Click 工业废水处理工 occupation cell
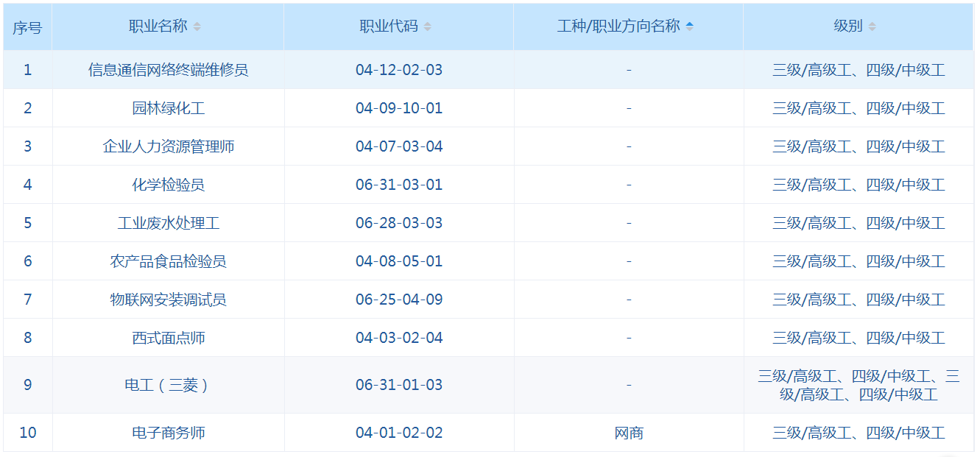980x457 pixels. click(x=168, y=223)
